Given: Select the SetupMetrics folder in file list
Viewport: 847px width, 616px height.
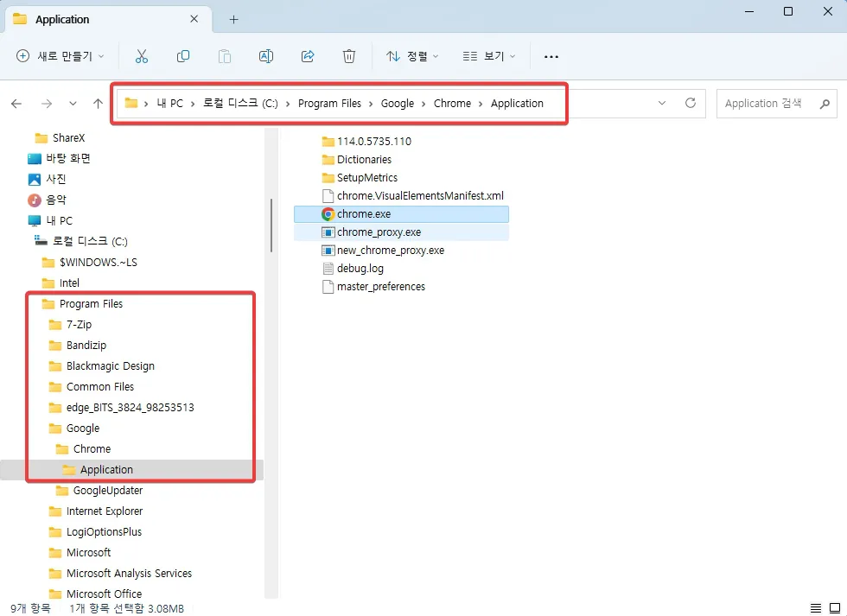Looking at the screenshot, I should point(366,178).
